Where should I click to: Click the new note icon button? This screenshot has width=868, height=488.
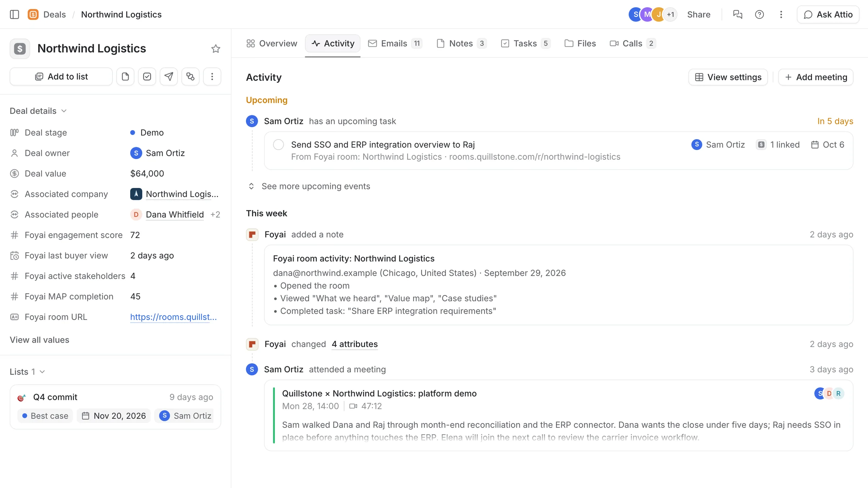coord(125,77)
